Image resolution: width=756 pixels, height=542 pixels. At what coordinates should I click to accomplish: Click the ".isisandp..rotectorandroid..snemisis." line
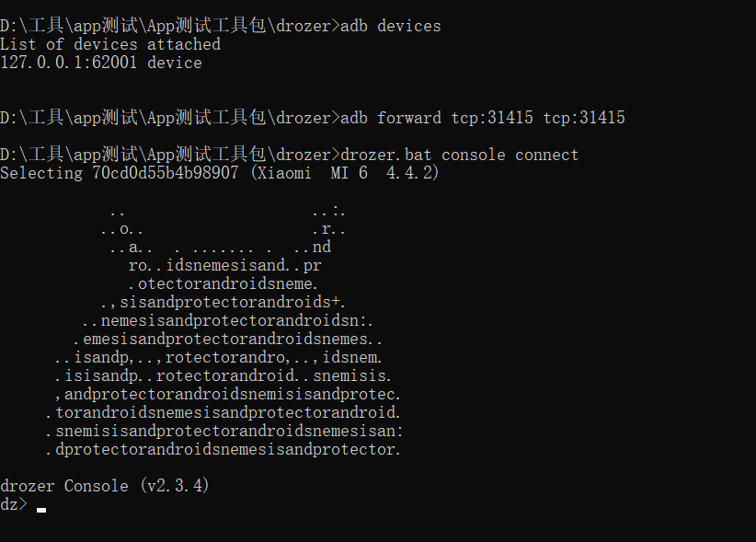pos(223,375)
